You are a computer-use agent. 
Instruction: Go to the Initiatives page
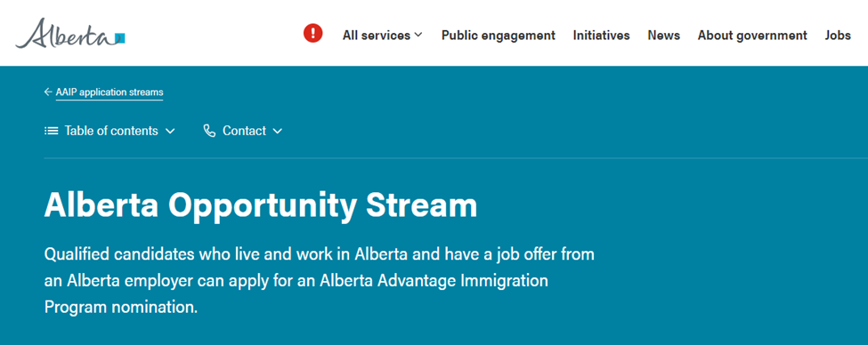pyautogui.click(x=601, y=36)
